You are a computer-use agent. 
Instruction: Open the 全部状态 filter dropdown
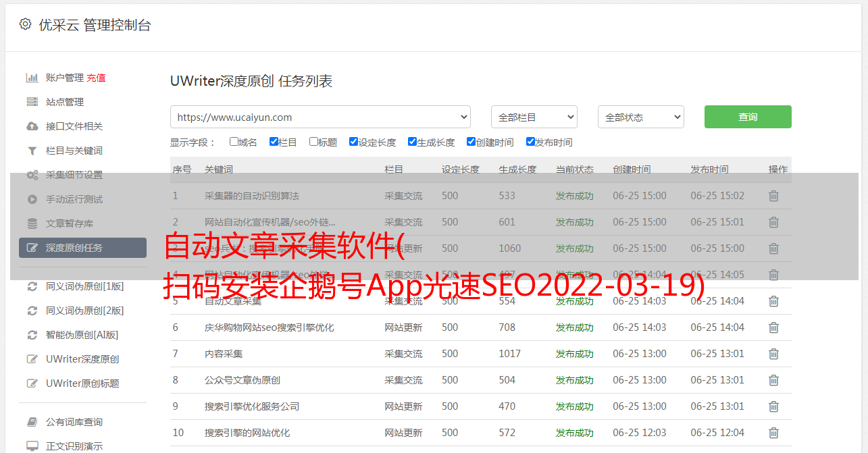point(640,117)
